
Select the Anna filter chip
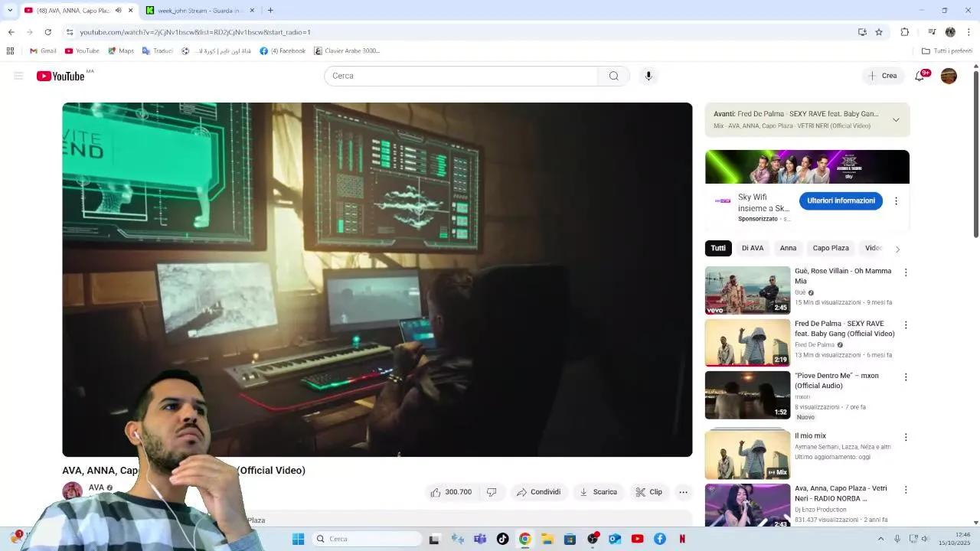tap(788, 248)
